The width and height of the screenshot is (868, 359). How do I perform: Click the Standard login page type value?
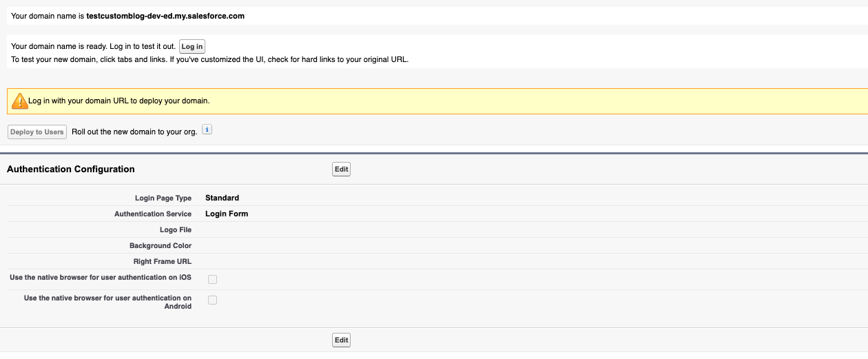tap(222, 198)
